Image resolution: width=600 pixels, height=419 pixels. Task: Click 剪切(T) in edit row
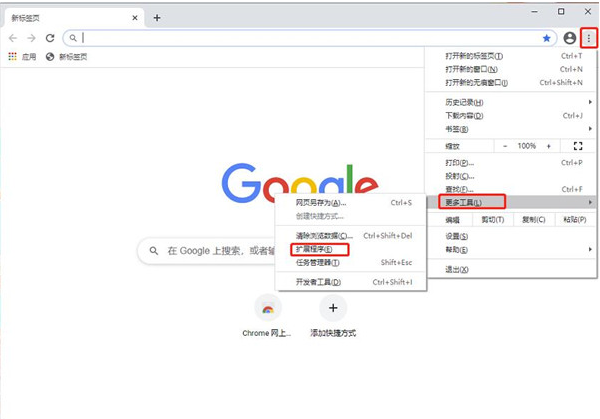click(x=492, y=220)
